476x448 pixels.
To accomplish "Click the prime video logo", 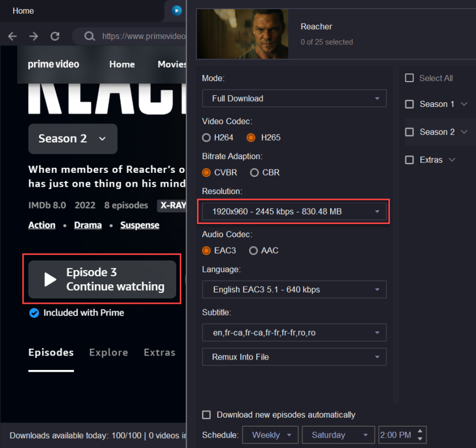I will coord(53,64).
